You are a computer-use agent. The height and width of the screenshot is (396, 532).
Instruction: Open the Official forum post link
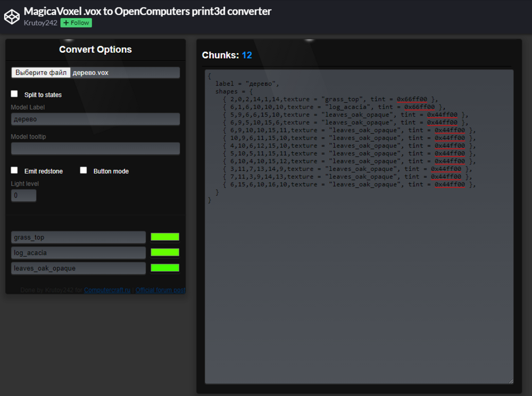pos(160,290)
